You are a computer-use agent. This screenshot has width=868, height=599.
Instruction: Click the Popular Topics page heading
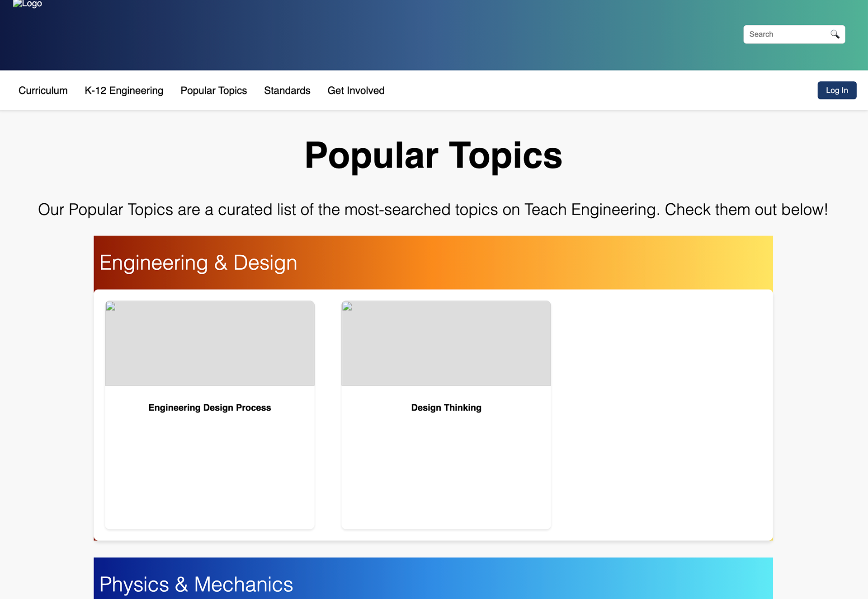tap(433, 155)
